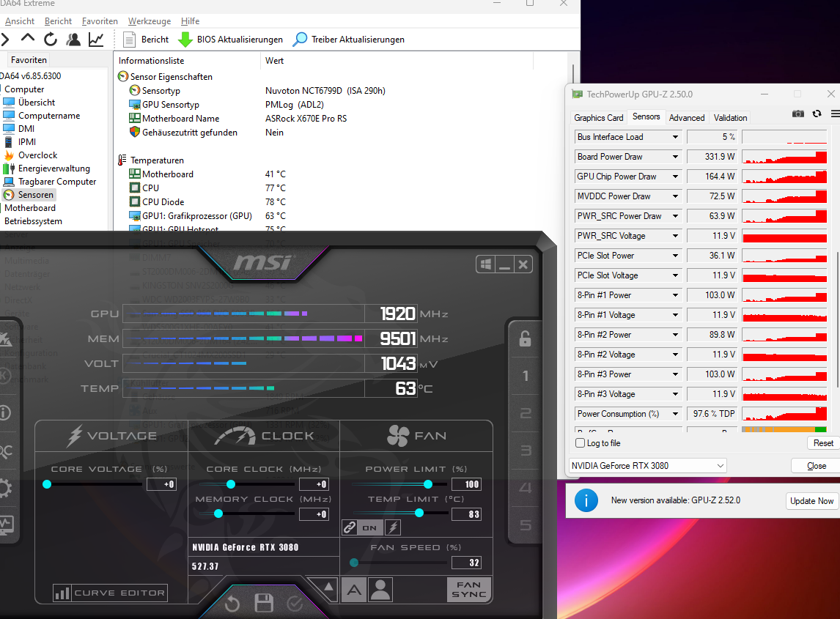Open the Power Consumption (%) dropdown
The width and height of the screenshot is (840, 619).
coord(676,414)
